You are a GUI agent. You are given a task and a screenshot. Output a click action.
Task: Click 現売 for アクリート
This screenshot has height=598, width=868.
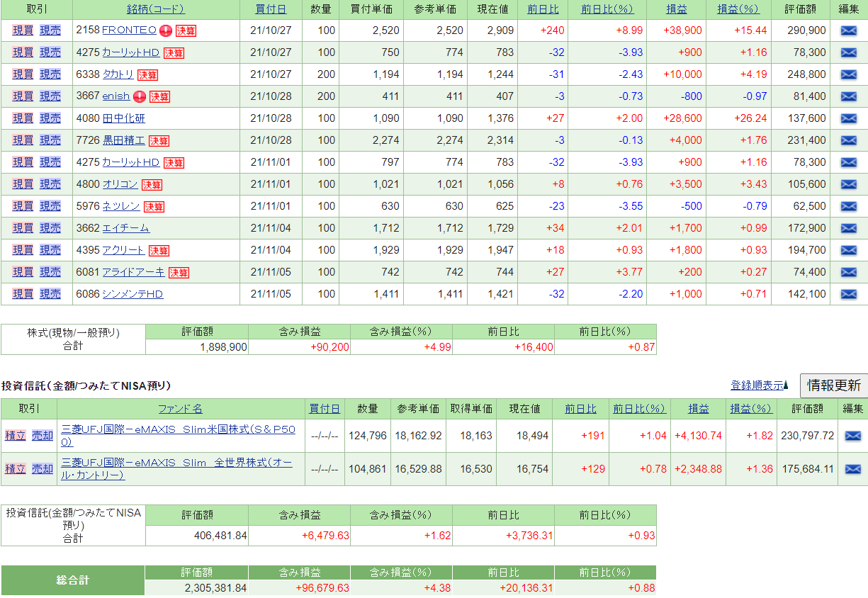(x=50, y=250)
